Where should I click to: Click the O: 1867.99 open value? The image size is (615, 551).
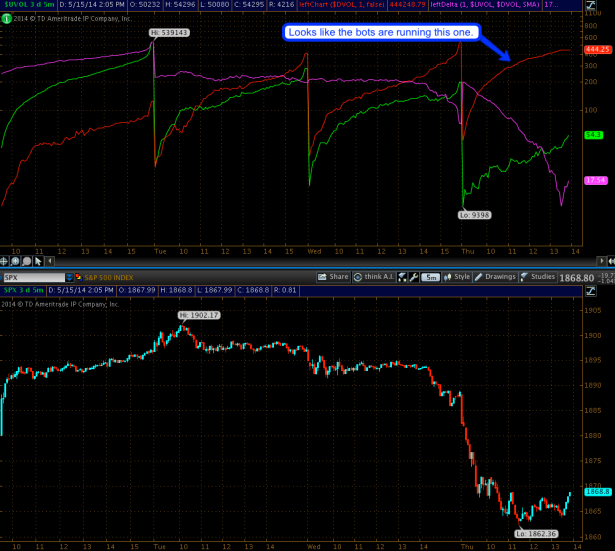pyautogui.click(x=137, y=290)
